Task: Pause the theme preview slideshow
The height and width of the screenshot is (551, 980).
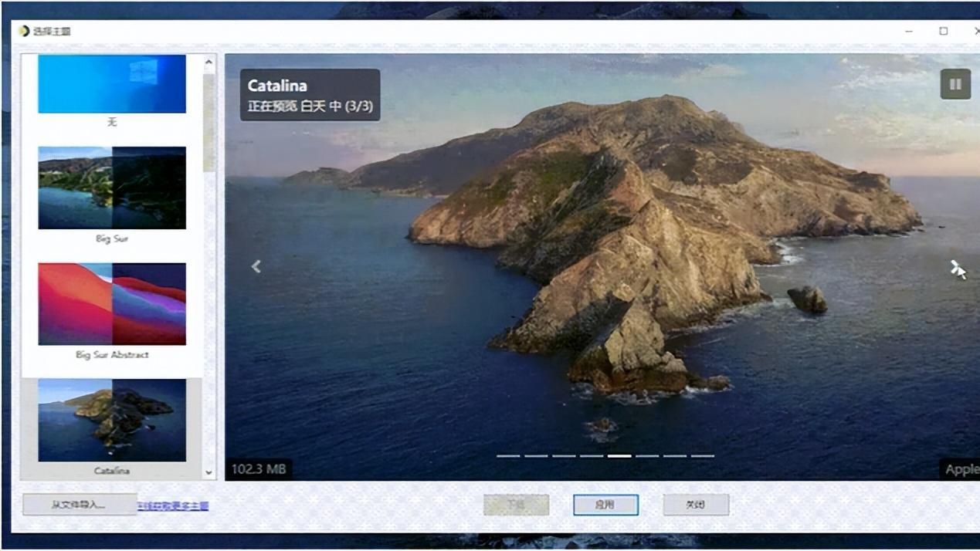Action: coord(955,84)
